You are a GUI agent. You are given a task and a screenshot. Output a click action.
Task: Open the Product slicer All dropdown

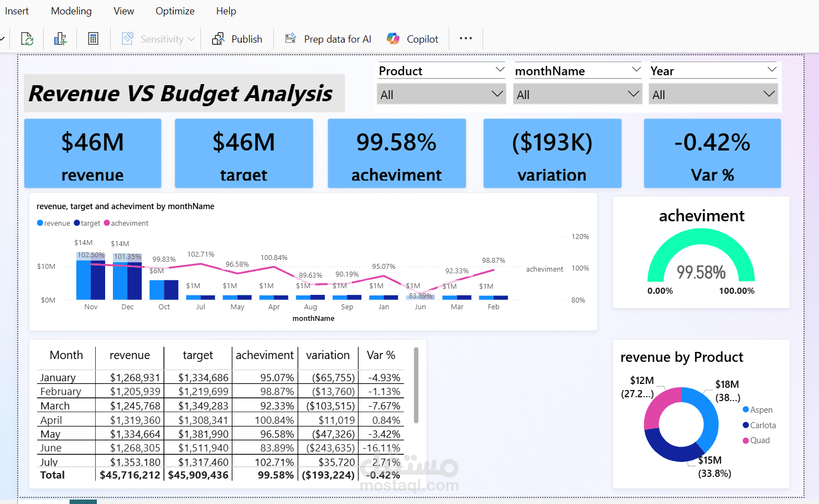(441, 94)
